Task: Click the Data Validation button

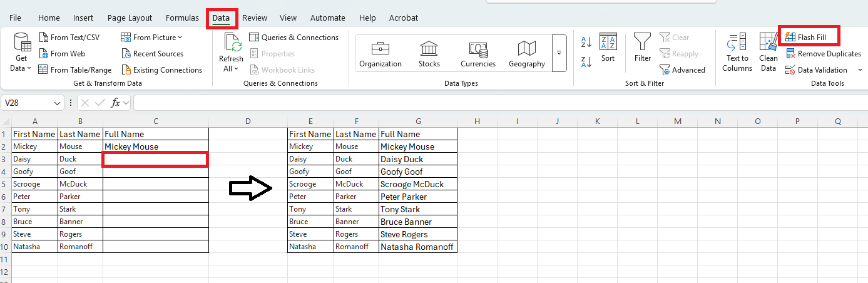Action: (x=817, y=70)
